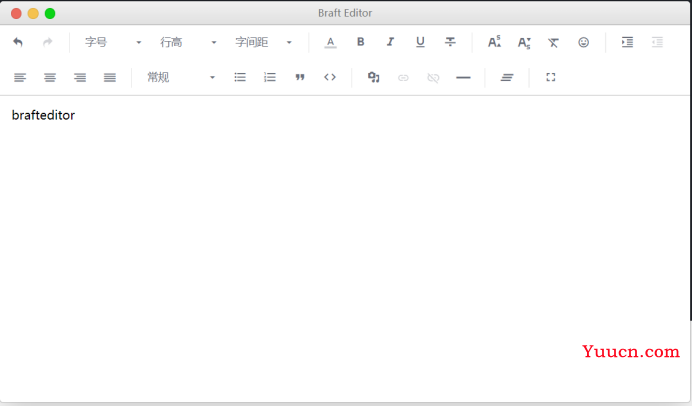
Task: Click the brafteditor text in editor
Action: click(43, 115)
